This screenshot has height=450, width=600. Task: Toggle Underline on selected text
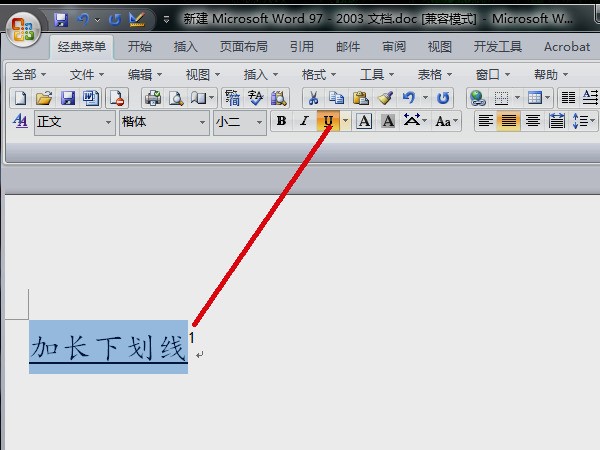327,121
